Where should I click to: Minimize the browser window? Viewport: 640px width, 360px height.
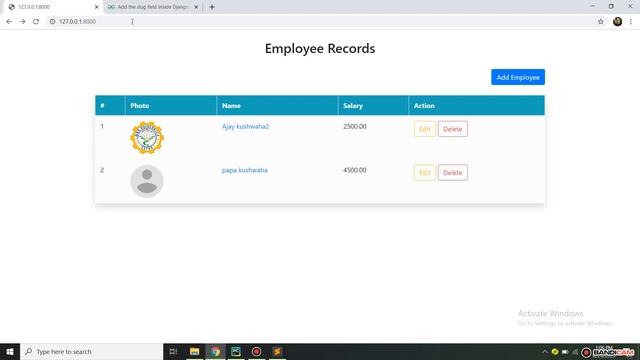point(592,6)
